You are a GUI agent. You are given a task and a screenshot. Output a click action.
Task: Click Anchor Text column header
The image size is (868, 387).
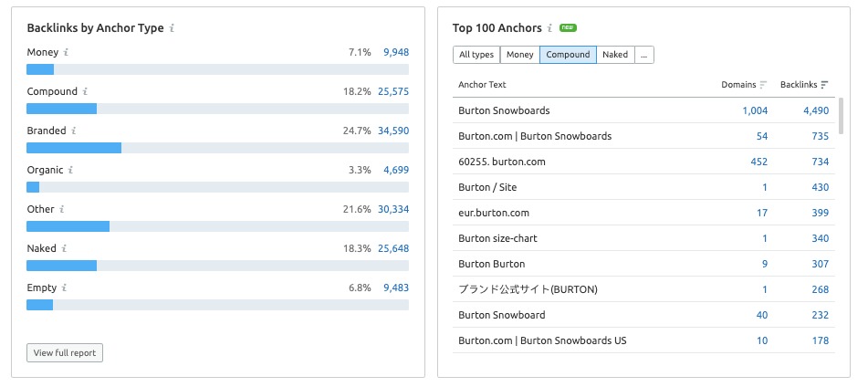482,85
